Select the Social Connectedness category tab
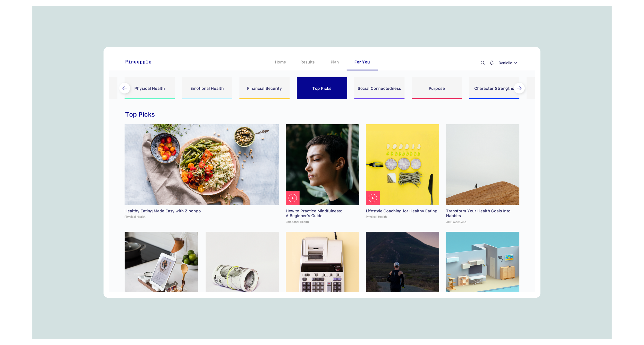 (x=379, y=88)
